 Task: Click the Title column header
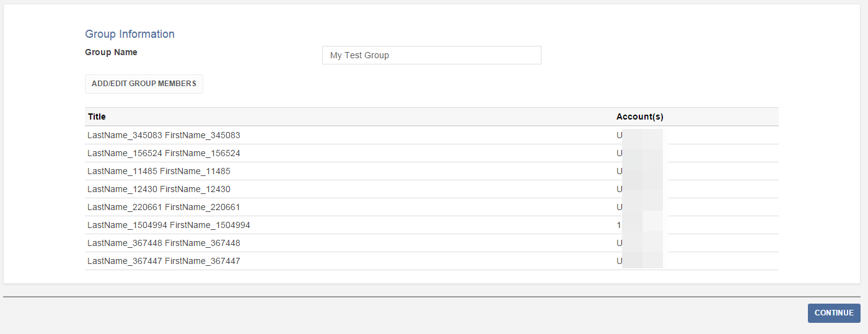[97, 116]
